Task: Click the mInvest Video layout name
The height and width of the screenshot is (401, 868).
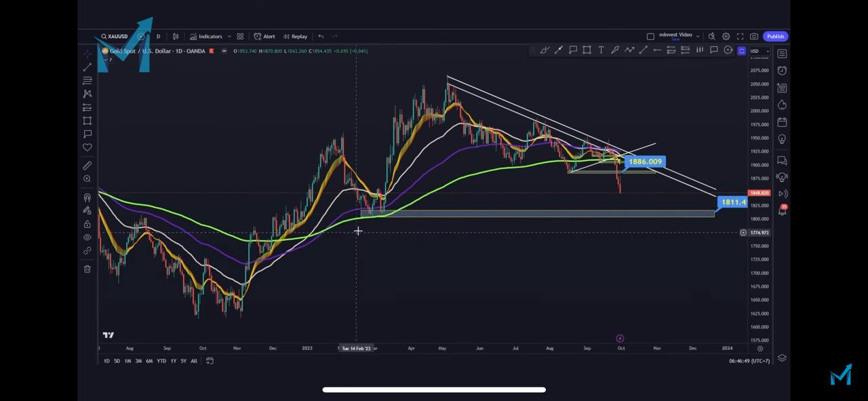Action: click(675, 35)
